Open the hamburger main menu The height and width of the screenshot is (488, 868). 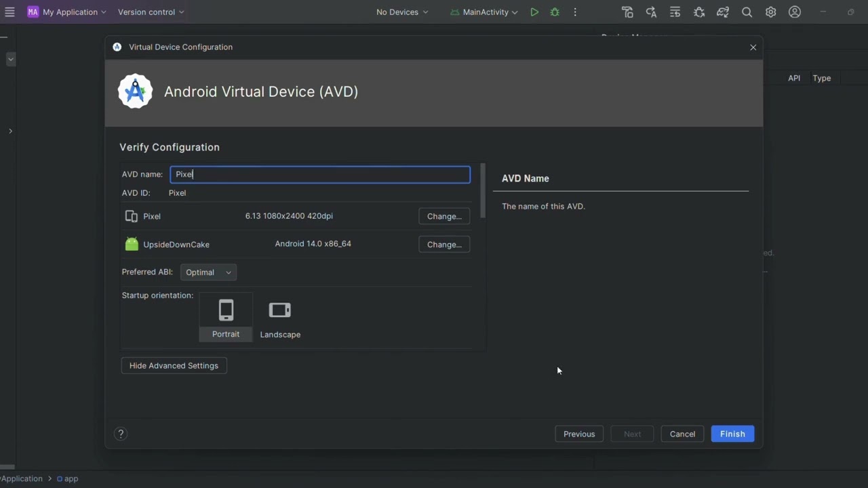[x=9, y=12]
